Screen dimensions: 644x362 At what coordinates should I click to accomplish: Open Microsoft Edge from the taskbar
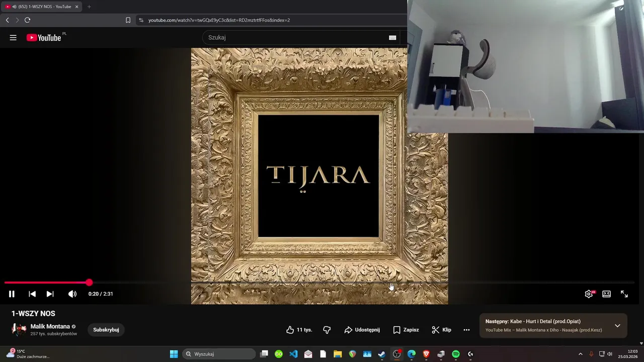coord(412,354)
